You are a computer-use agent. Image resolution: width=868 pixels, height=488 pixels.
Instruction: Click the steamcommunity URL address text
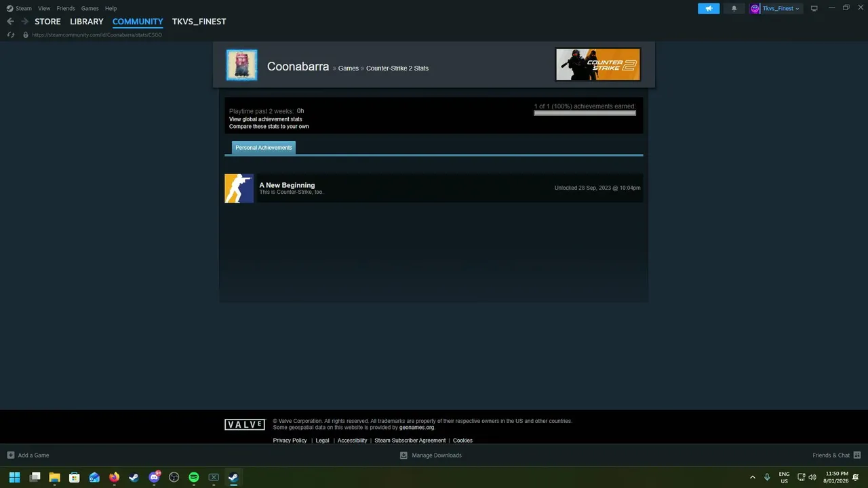97,35
